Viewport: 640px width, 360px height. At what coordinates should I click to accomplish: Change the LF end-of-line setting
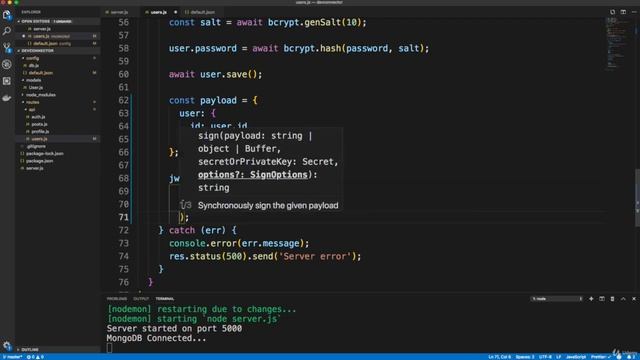coord(558,357)
